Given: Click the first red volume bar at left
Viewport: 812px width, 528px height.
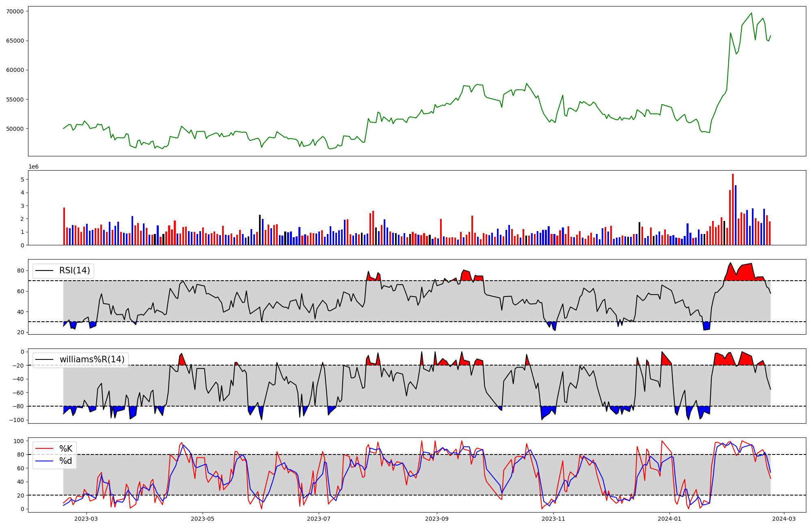Looking at the screenshot, I should coord(64,226).
